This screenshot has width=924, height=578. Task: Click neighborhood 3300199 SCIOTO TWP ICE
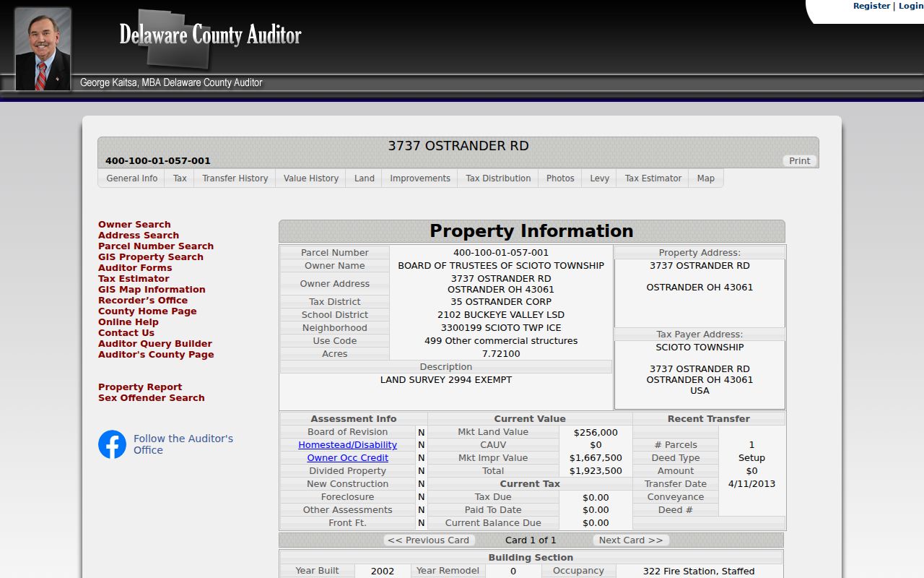tap(501, 328)
